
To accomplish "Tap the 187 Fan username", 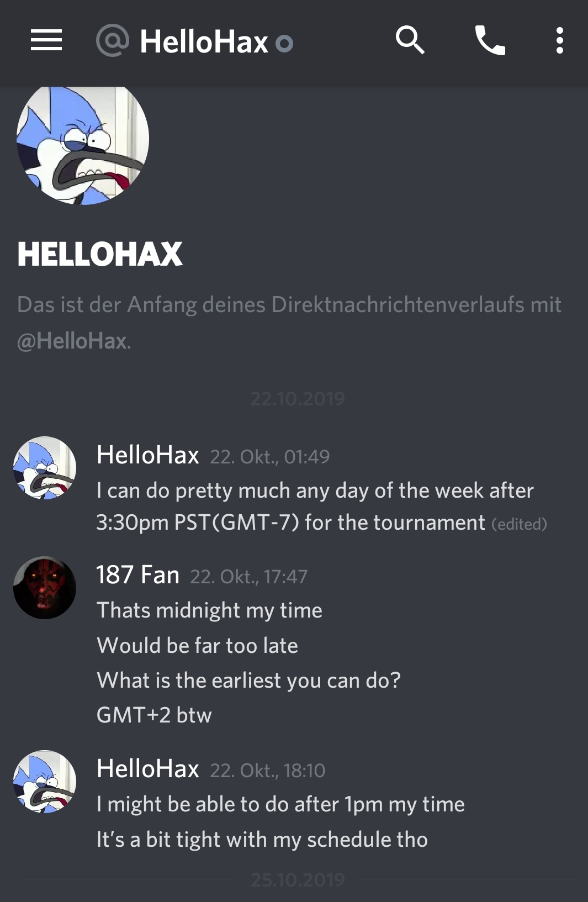I will (x=138, y=575).
